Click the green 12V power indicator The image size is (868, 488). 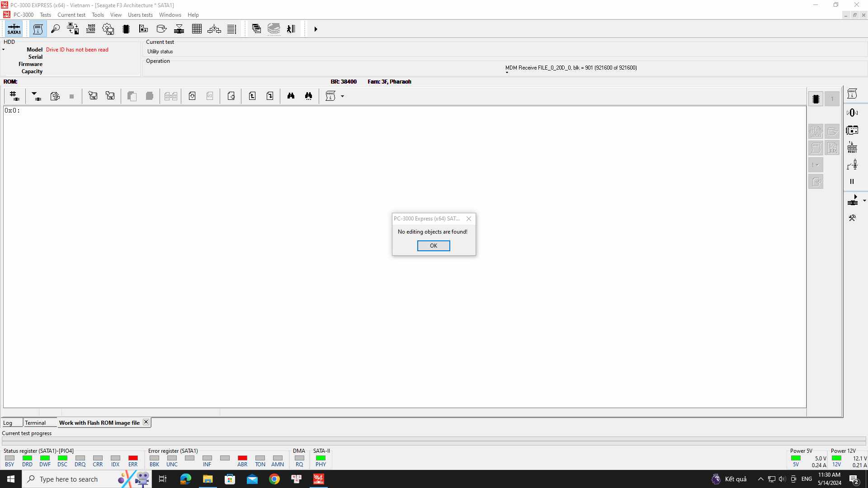[836, 458]
